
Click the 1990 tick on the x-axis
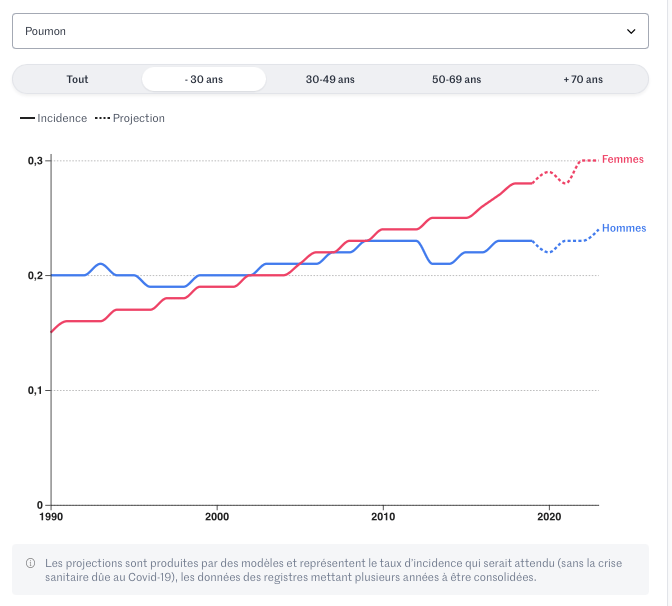tap(51, 517)
